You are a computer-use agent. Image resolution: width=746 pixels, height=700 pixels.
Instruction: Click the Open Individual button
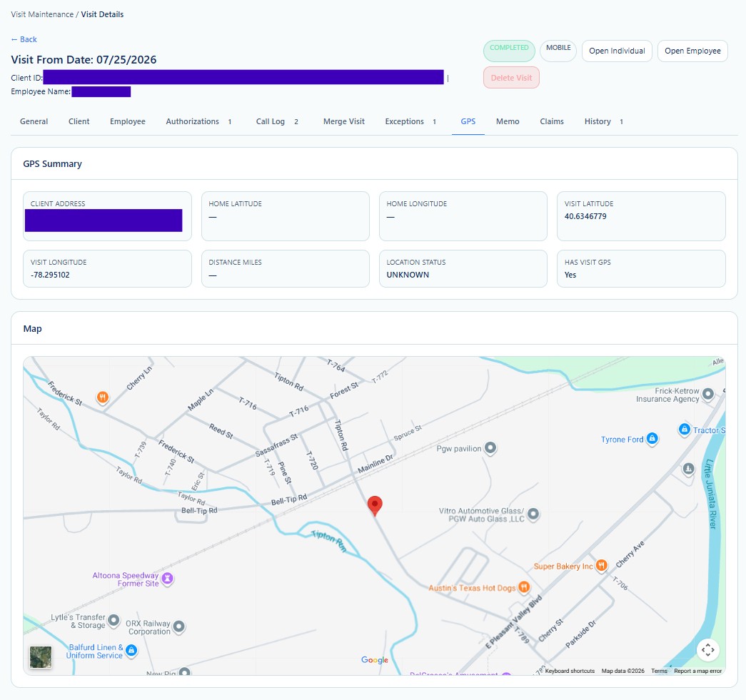tap(617, 51)
